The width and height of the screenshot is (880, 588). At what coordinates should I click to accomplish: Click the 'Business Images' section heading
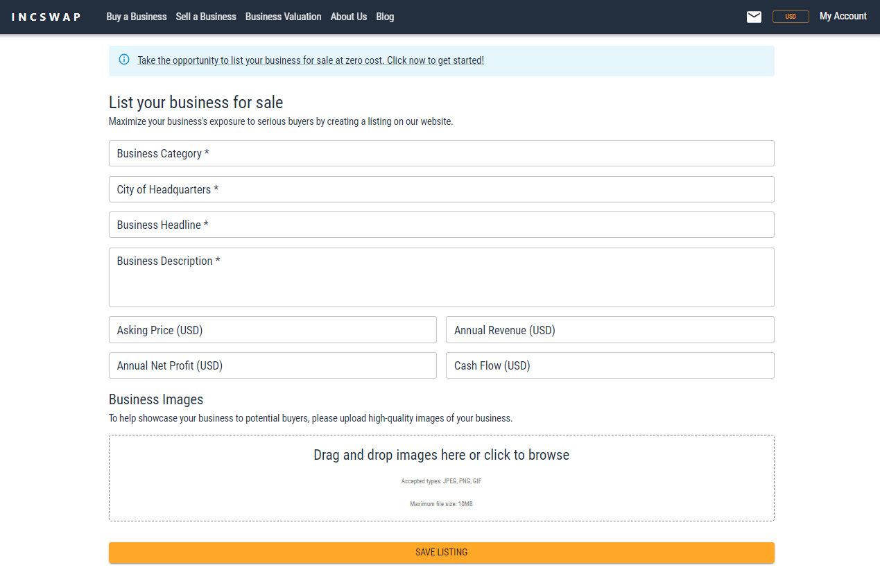tap(156, 399)
